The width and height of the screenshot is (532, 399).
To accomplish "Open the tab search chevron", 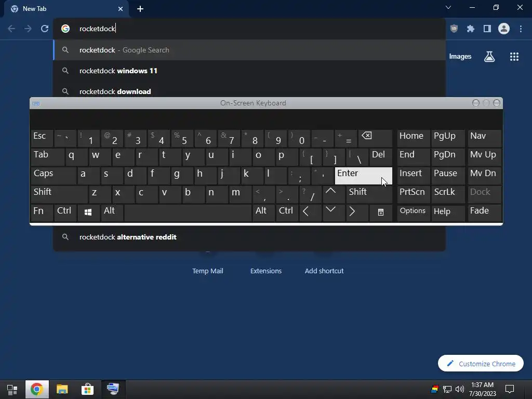I will point(448,7).
